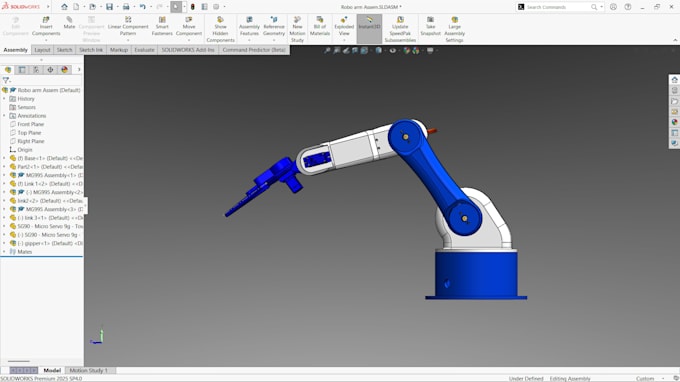Switch to the Motion Study 1 tab
The height and width of the screenshot is (382, 680).
point(88,371)
